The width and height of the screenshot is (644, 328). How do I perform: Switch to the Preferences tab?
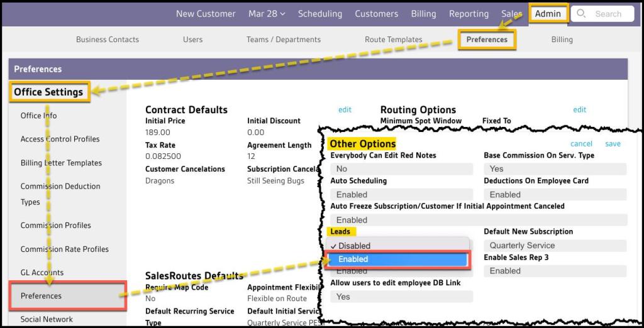(487, 40)
